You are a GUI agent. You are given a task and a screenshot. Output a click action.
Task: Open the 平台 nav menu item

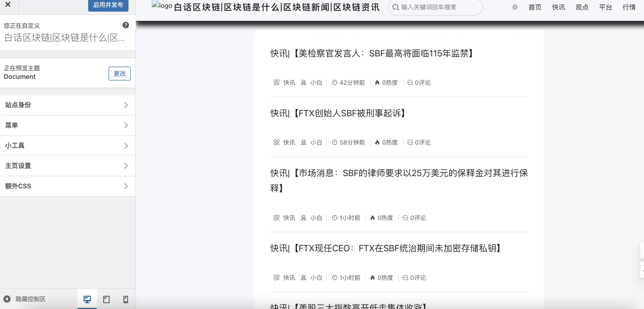605,7
